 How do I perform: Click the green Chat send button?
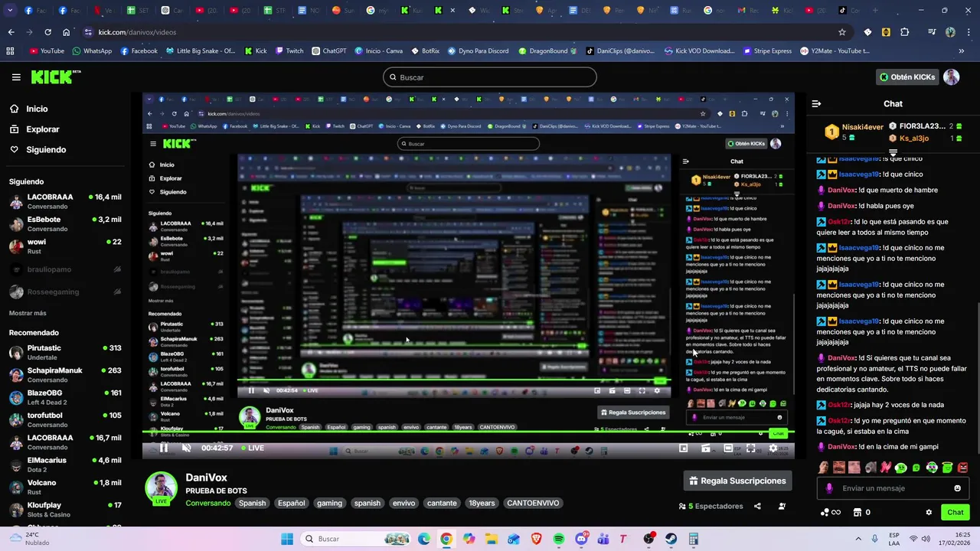(x=955, y=513)
